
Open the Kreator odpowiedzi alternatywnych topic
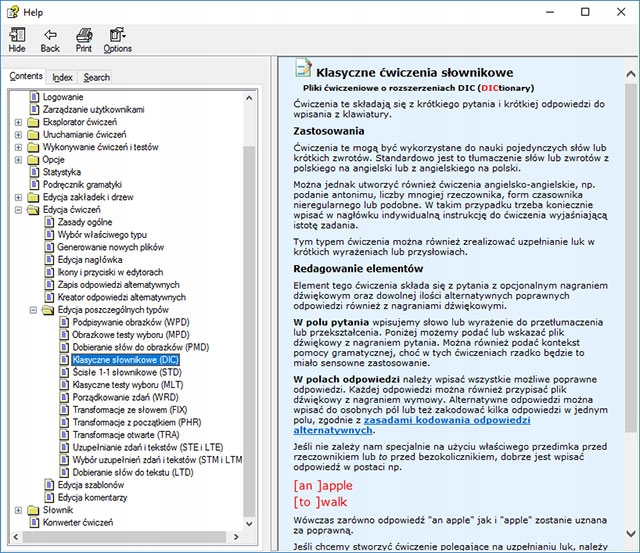(x=121, y=297)
